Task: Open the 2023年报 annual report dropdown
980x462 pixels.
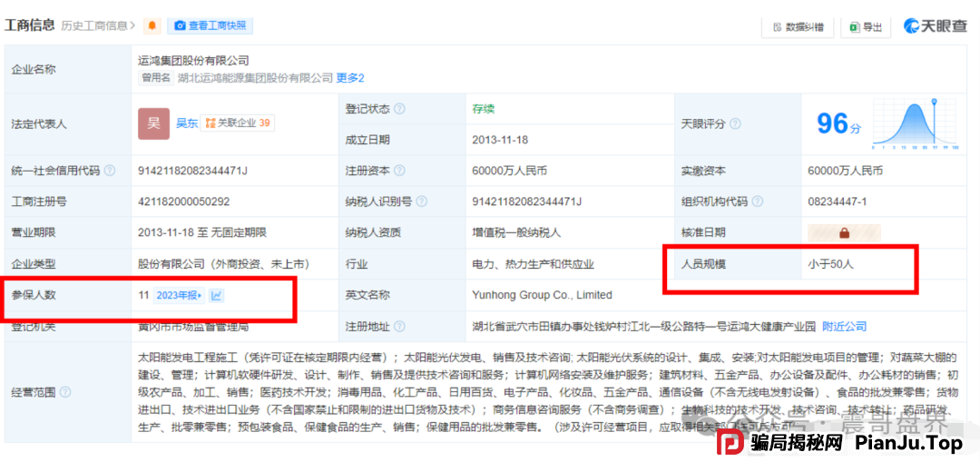Action: 179,295
